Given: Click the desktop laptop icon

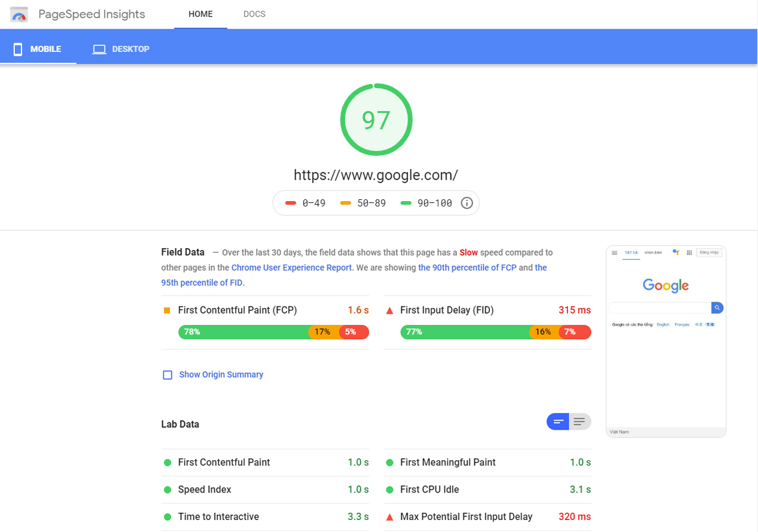Looking at the screenshot, I should [99, 49].
